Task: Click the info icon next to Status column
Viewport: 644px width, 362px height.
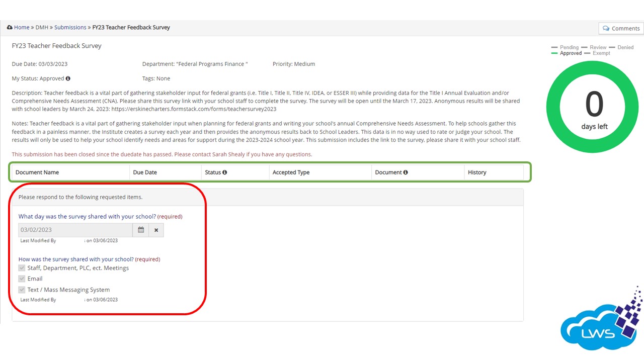Action: pyautogui.click(x=224, y=172)
